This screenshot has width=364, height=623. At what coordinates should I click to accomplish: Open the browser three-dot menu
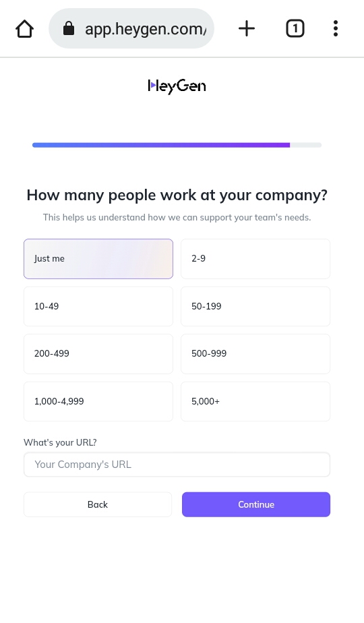(x=336, y=28)
